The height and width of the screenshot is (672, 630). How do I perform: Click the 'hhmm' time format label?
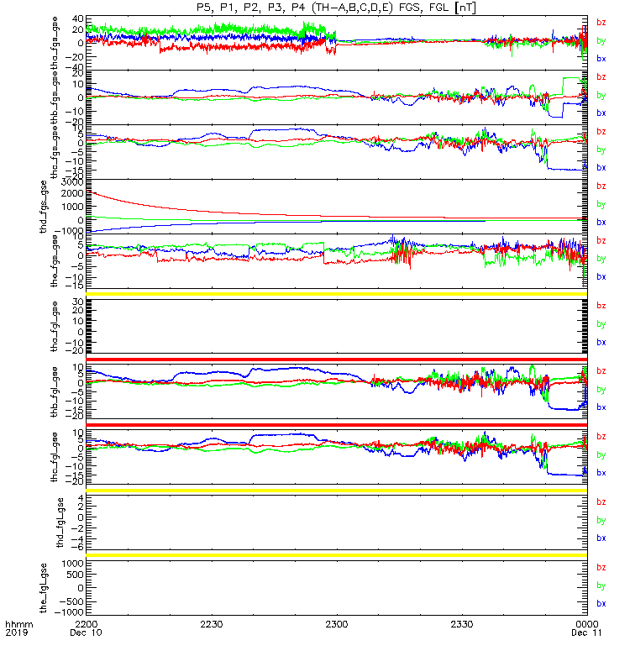coord(18,624)
